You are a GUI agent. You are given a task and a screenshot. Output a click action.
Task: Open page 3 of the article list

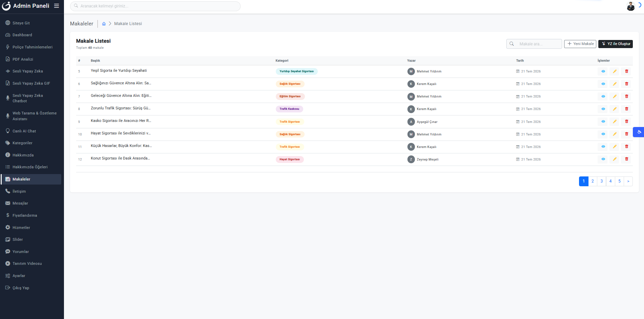(601, 181)
